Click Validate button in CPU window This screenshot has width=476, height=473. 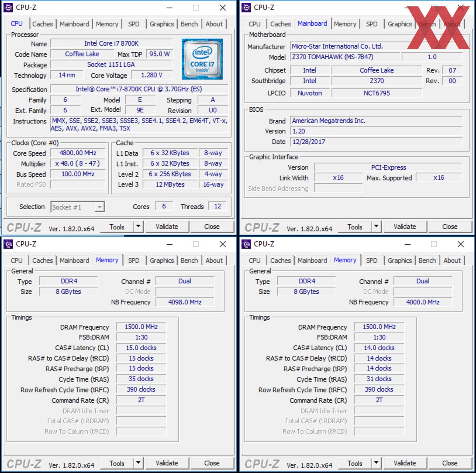pos(167,227)
